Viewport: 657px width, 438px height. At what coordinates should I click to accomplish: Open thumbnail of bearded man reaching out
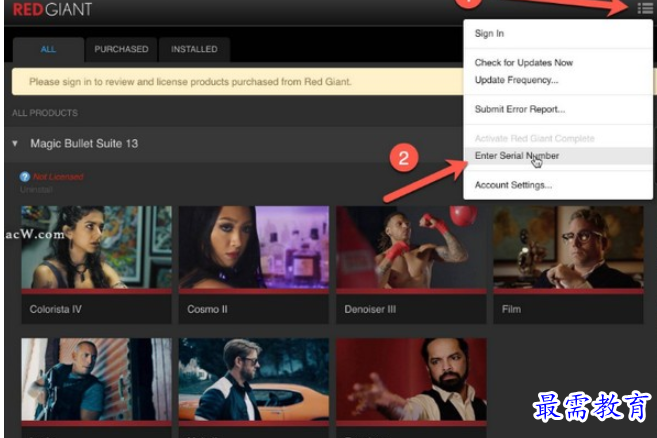point(411,379)
